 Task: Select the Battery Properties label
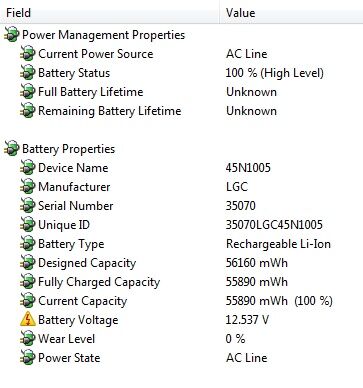click(x=68, y=149)
